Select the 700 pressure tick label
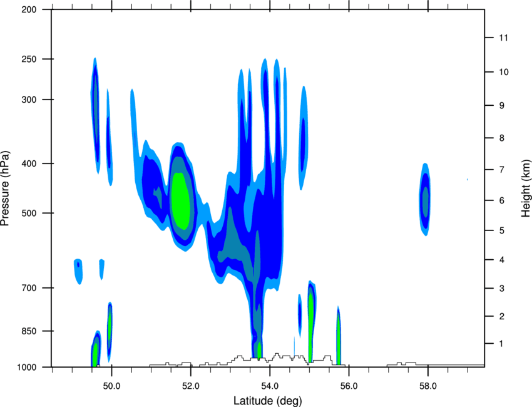Viewport: 532px width, 407px height. tap(29, 288)
